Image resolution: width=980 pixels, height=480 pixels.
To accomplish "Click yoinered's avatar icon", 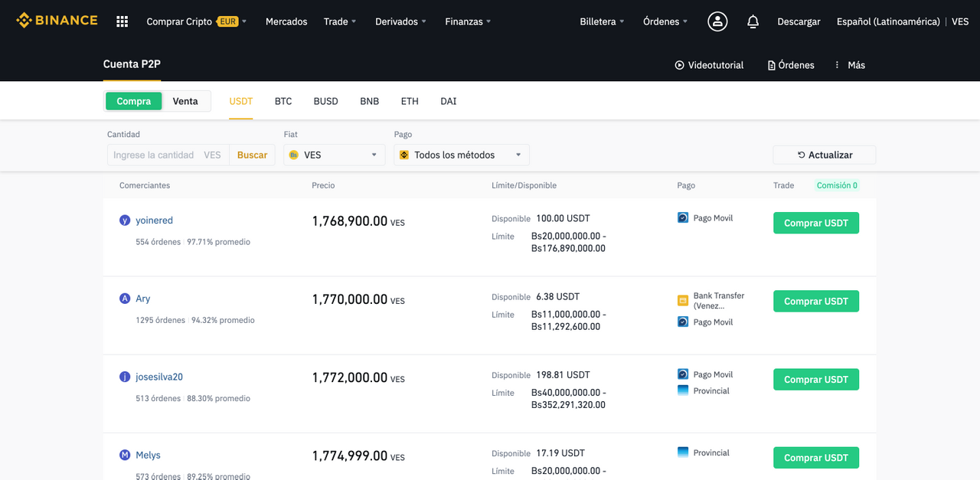I will [125, 220].
